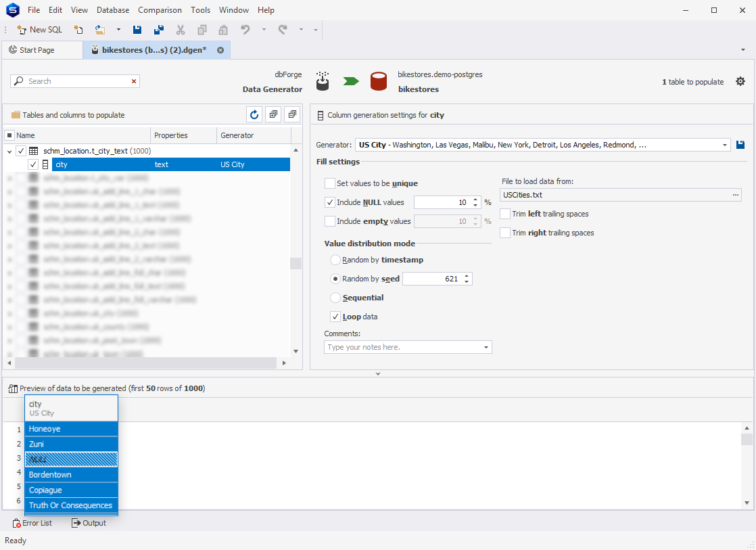Click the new document icon beside New SQL
Screen dimensions: 756x550
(78, 30)
